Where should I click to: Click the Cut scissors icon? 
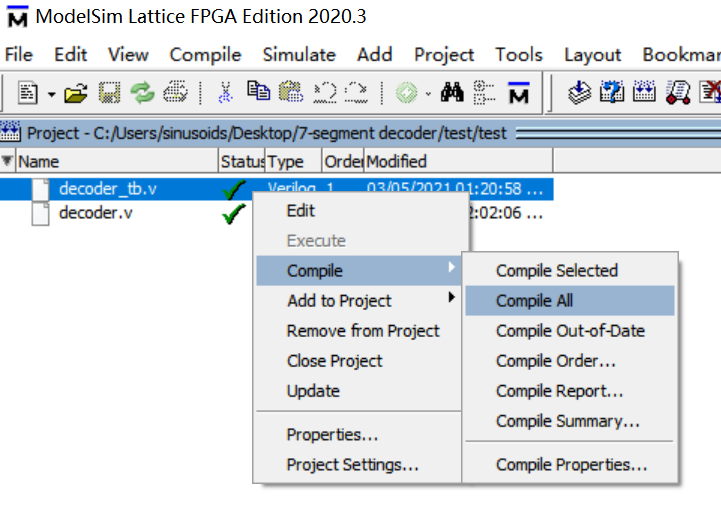[x=225, y=93]
